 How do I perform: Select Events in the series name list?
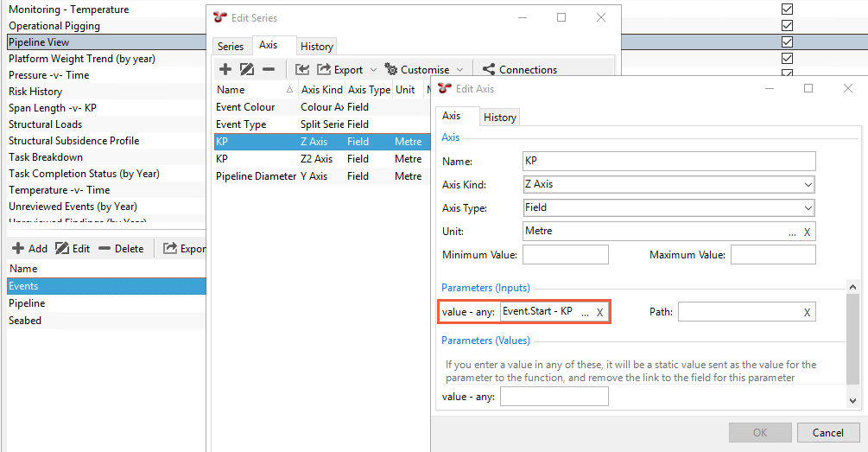[x=106, y=286]
